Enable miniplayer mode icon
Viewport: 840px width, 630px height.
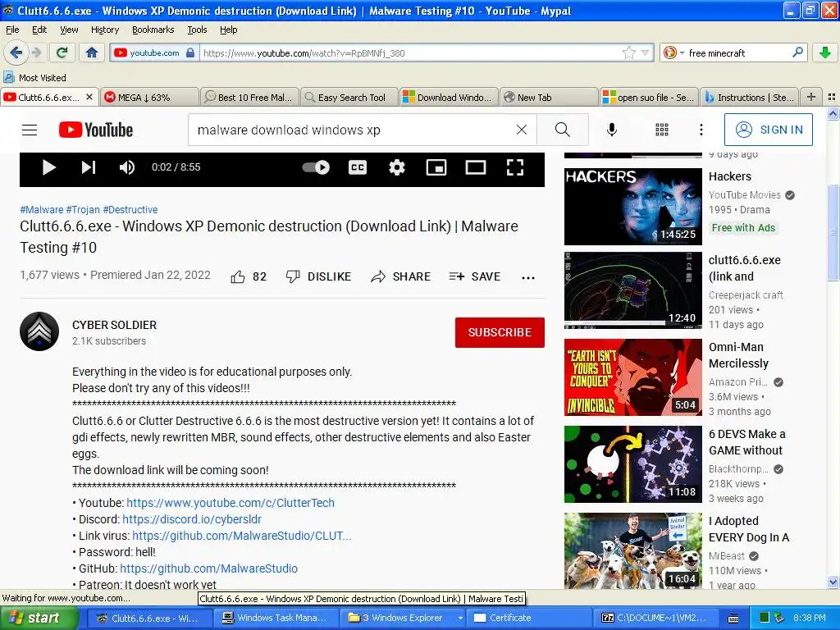click(436, 167)
